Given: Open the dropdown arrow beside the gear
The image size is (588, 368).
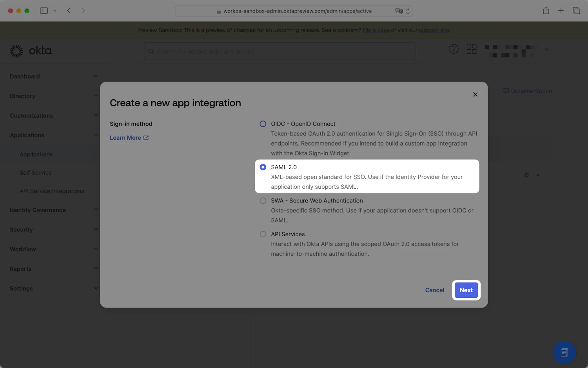Looking at the screenshot, I should [x=538, y=175].
